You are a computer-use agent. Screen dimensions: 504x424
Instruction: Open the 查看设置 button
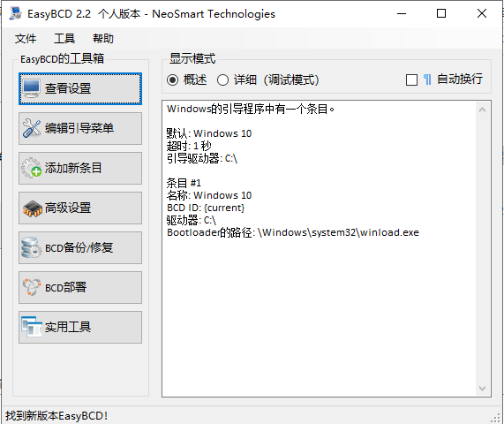coord(80,88)
